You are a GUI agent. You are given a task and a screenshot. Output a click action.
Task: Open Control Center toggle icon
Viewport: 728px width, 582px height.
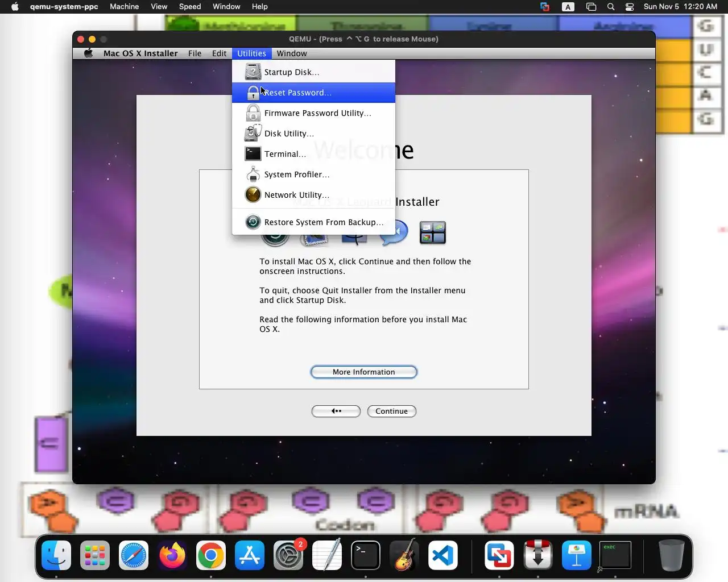coord(630,7)
